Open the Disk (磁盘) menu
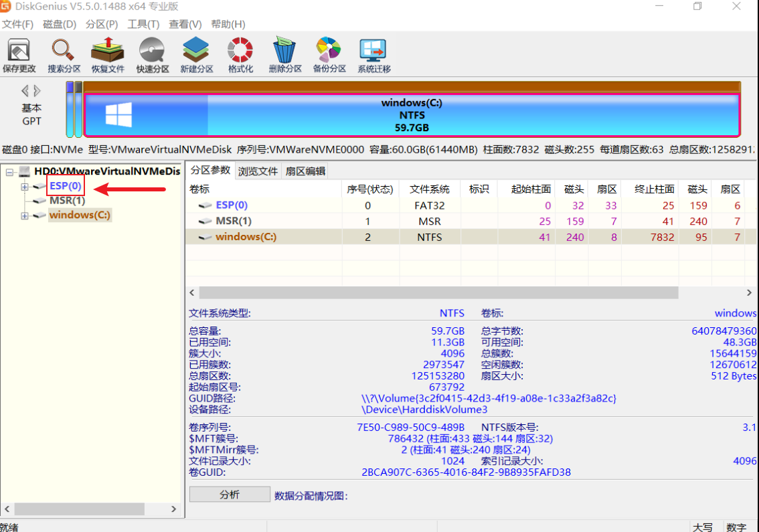This screenshot has height=532, width=759. (x=60, y=24)
